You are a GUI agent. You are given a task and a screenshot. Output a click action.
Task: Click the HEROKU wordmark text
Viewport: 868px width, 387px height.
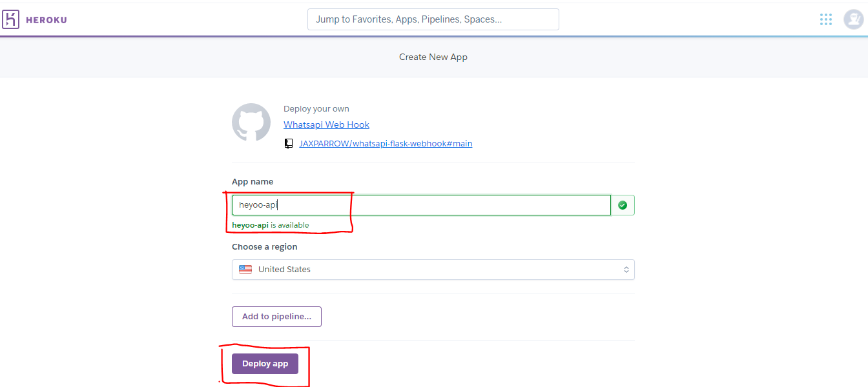pos(46,20)
